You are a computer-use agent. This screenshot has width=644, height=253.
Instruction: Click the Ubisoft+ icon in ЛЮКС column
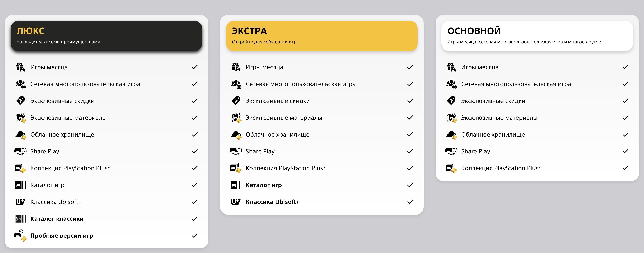point(20,202)
